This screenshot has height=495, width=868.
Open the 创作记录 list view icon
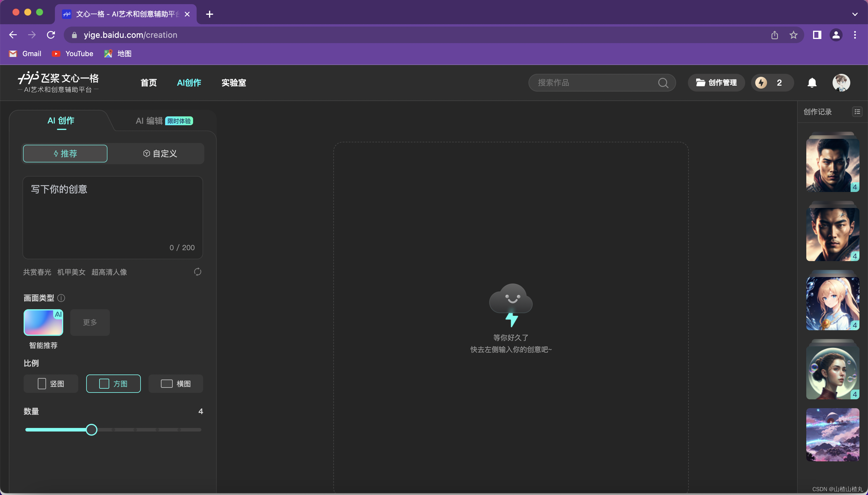(857, 112)
